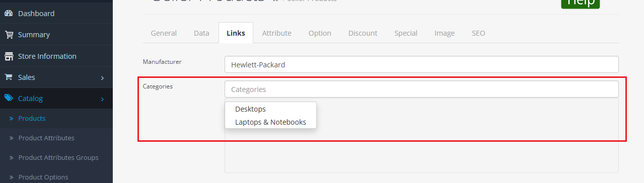Focus the Manufacturer input field
Screen dimensions: 644x183
(421, 64)
